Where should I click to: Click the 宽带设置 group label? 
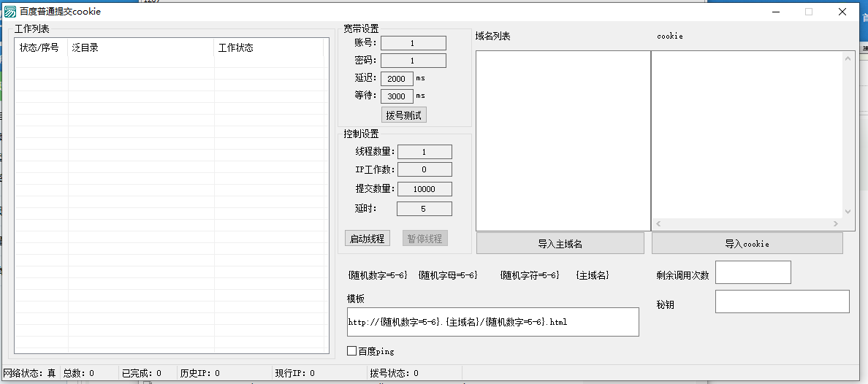[361, 28]
